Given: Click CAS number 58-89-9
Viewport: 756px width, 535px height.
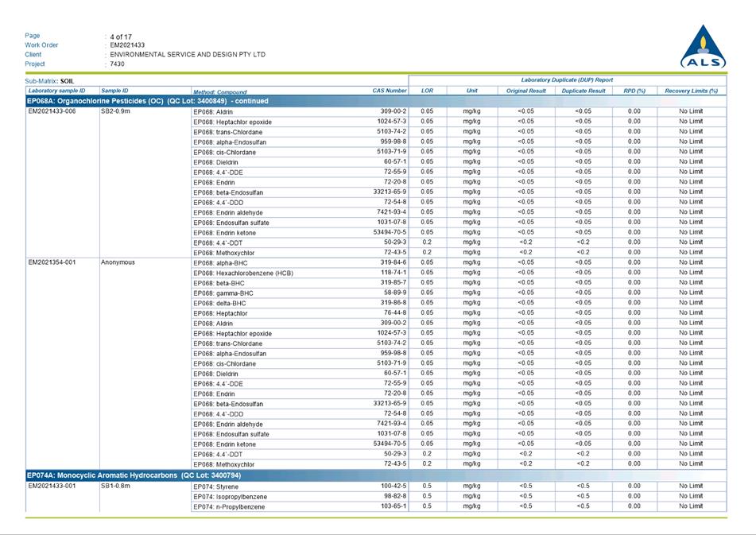Looking at the screenshot, I should 395,293.
